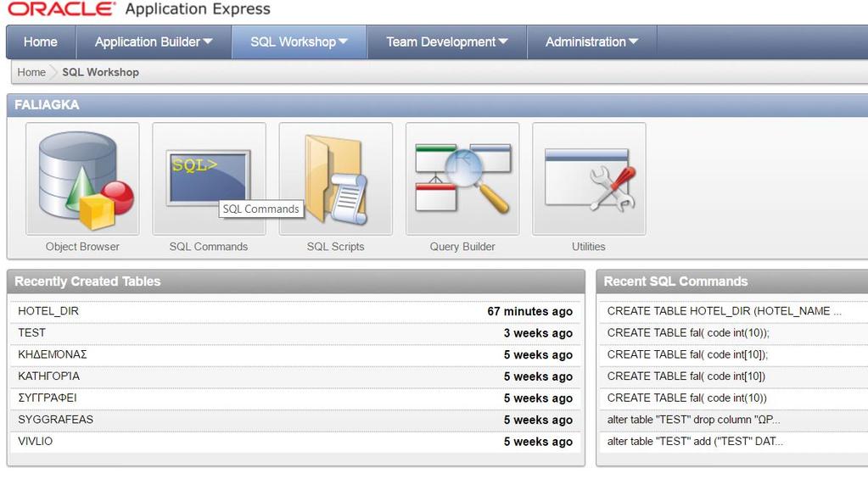The height and width of the screenshot is (479, 868).
Task: Expand the Administration dropdown arrow
Action: [x=633, y=42]
